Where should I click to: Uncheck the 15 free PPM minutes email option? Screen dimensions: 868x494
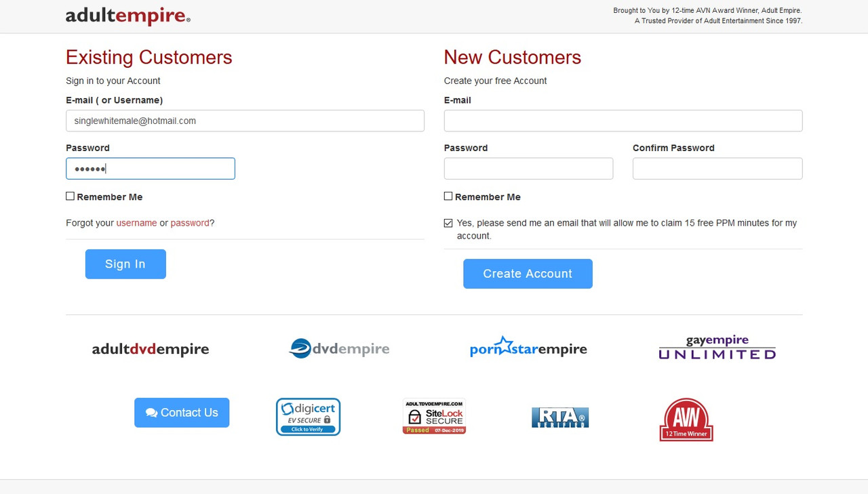[x=448, y=223]
